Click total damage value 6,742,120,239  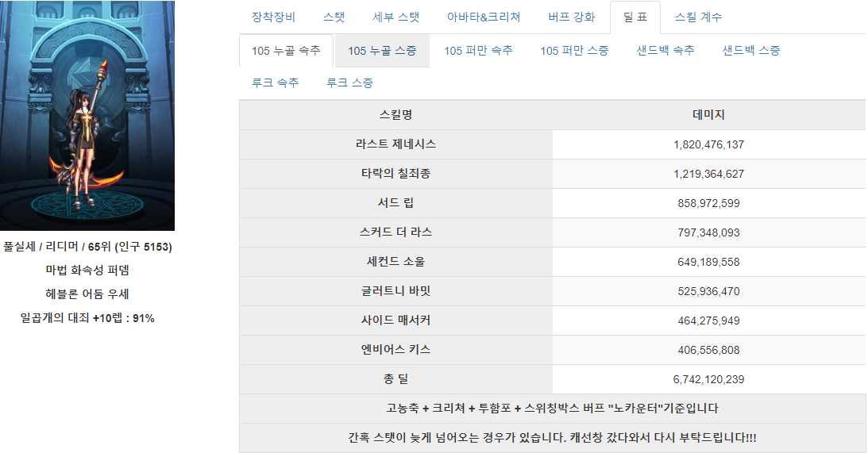click(708, 379)
